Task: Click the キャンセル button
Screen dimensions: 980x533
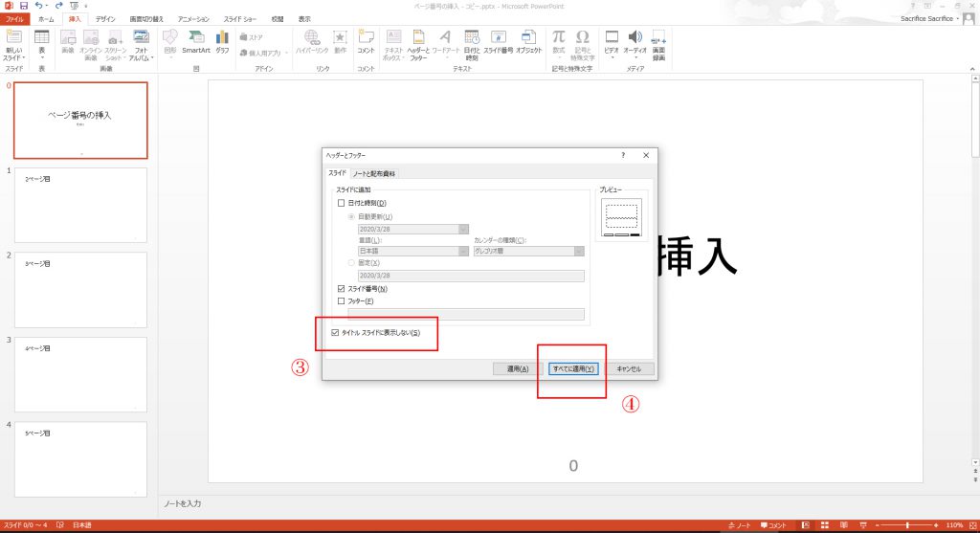Action: click(629, 369)
